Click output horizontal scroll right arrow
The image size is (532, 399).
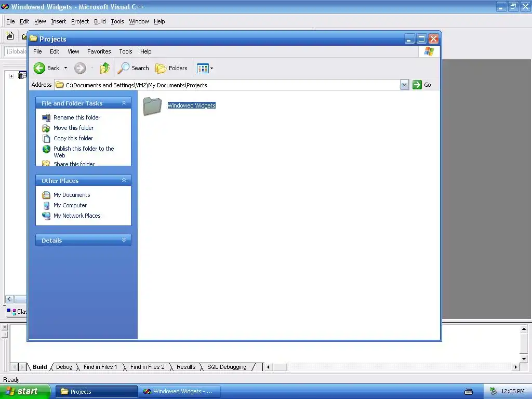tap(516, 367)
